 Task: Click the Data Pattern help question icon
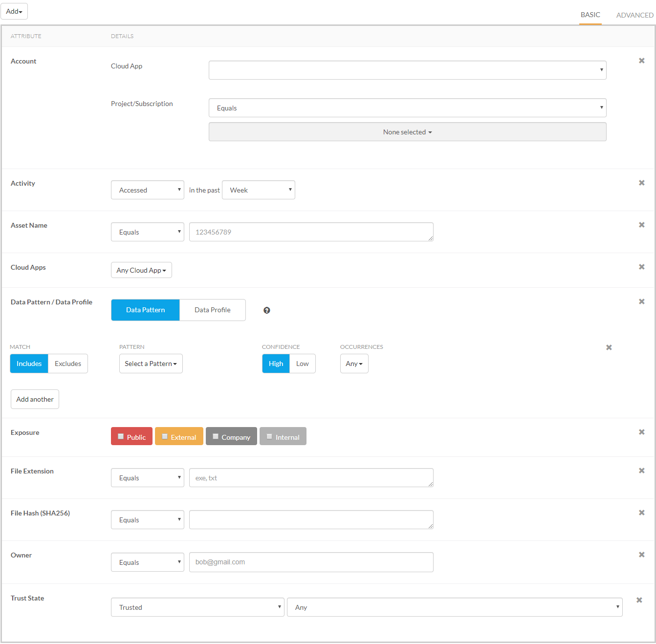[x=267, y=310]
